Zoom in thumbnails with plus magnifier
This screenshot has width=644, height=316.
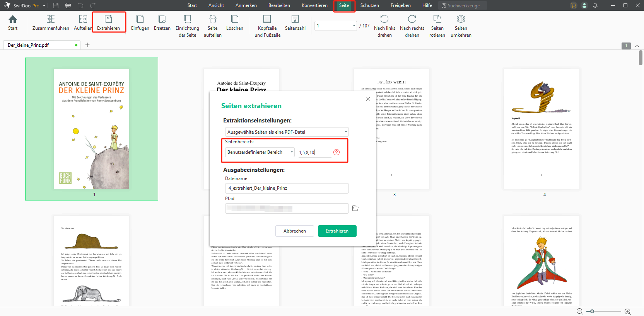(627, 311)
